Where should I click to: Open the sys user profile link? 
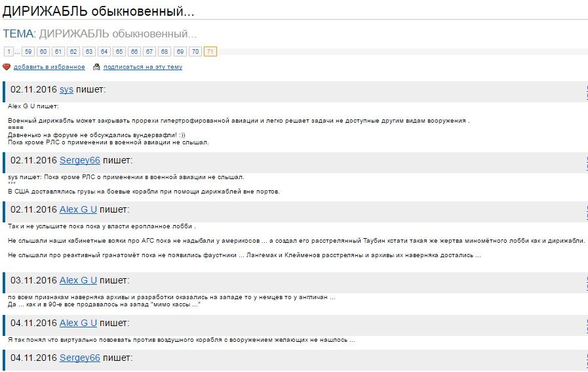click(66, 89)
